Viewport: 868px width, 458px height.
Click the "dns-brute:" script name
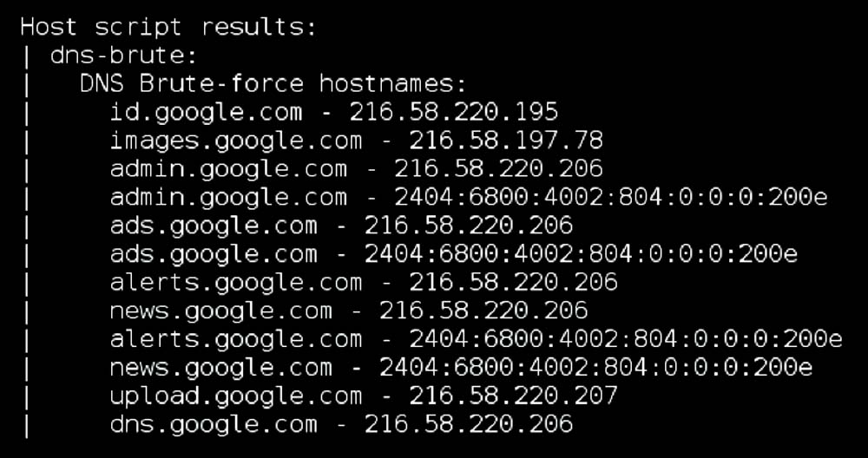pos(124,56)
